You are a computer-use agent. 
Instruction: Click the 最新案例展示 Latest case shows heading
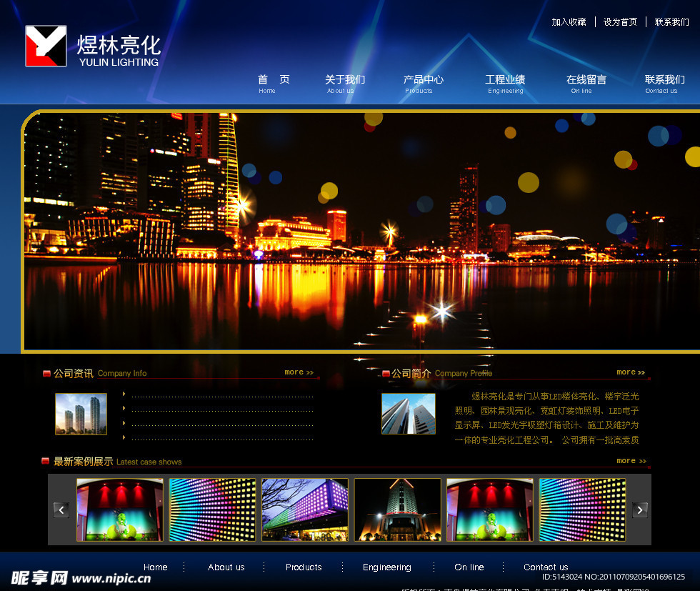pyautogui.click(x=117, y=462)
